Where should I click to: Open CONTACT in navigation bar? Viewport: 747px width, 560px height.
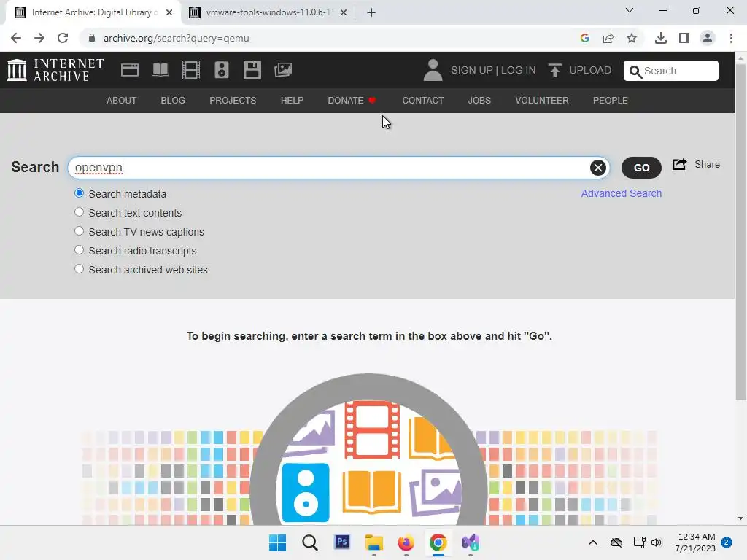(x=422, y=101)
